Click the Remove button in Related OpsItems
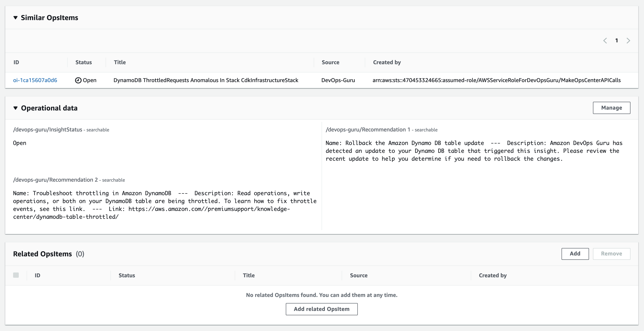Image resolution: width=644 pixels, height=331 pixels. (611, 253)
